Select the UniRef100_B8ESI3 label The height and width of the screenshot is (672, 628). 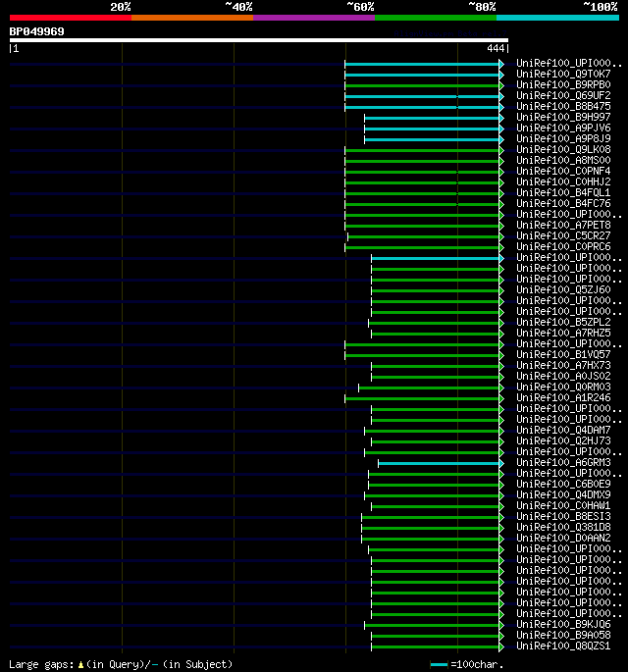563,516
